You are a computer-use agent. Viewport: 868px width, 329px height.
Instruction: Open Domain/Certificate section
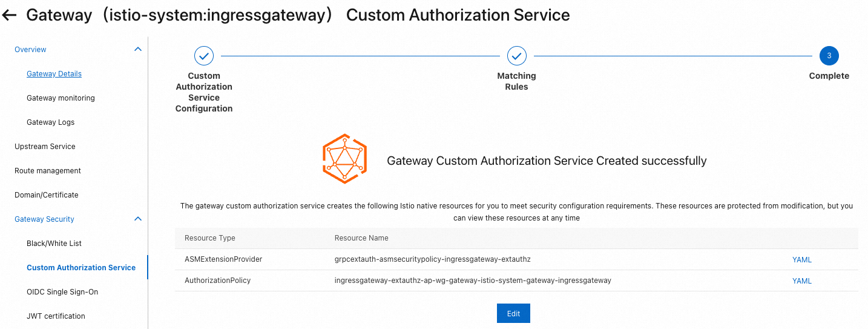47,195
